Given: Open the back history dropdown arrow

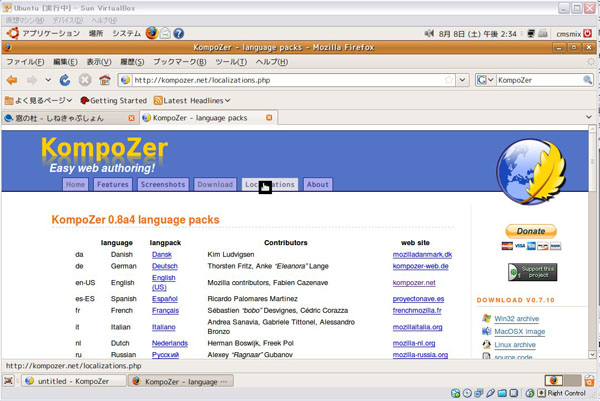Looking at the screenshot, I should coord(48,80).
